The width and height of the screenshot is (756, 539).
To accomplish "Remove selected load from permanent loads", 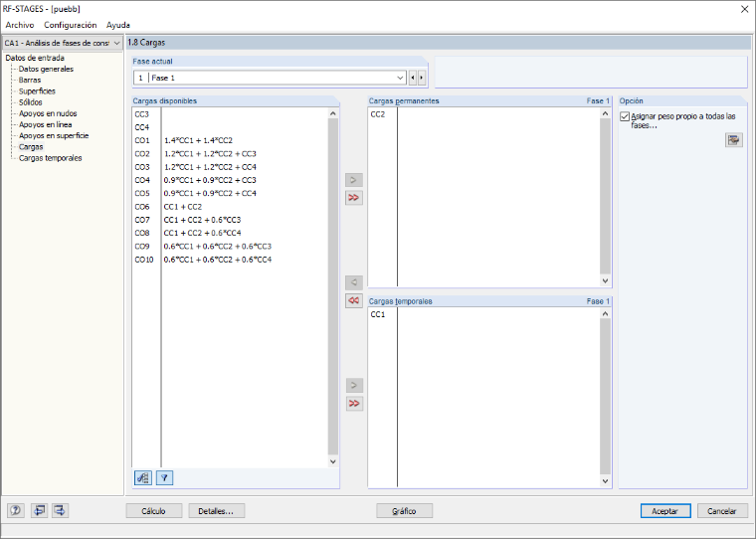I will pos(353,282).
